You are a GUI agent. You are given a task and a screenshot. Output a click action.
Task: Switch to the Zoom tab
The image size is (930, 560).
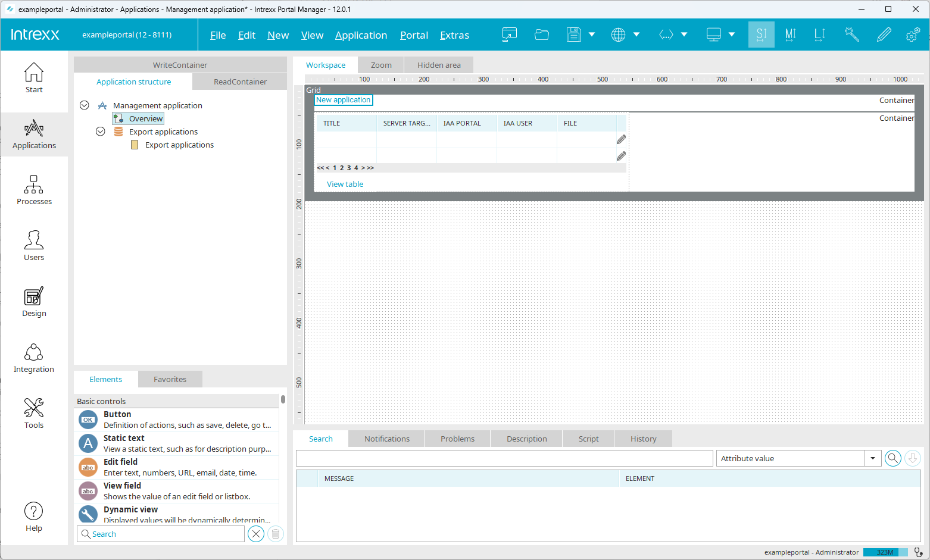381,65
